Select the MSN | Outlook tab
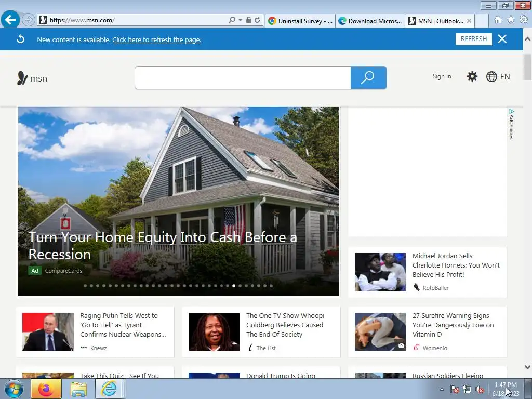The width and height of the screenshot is (532, 399). click(435, 21)
